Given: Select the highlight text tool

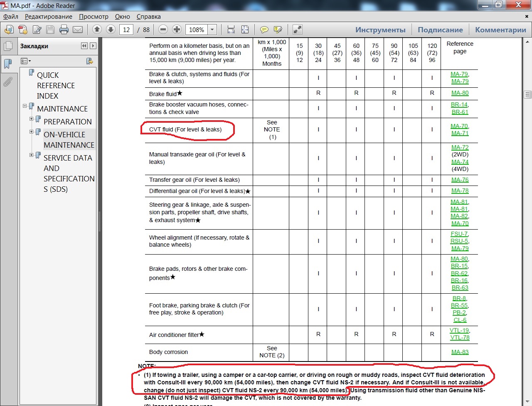Looking at the screenshot, I should 278,30.
